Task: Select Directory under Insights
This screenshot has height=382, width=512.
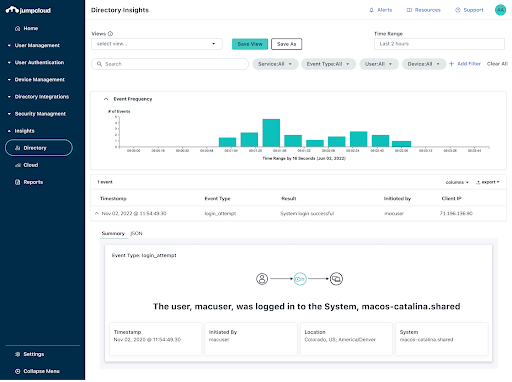Action: pyautogui.click(x=39, y=148)
